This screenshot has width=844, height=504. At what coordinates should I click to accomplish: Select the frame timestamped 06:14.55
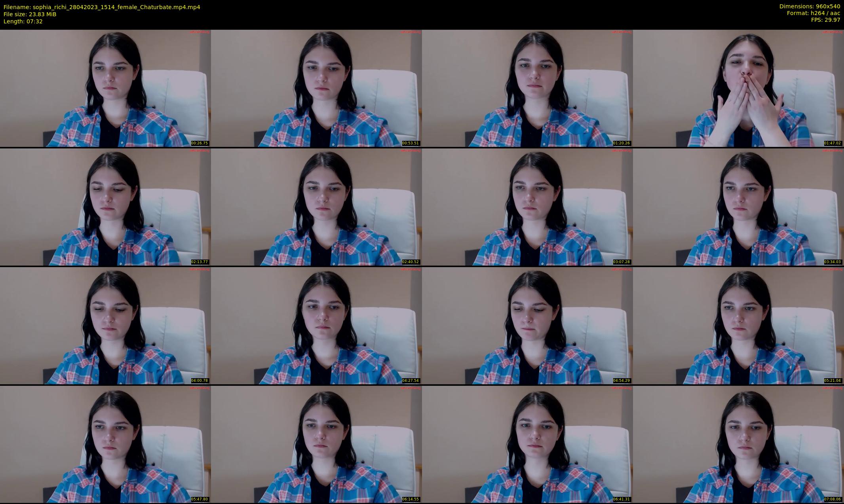point(316,444)
